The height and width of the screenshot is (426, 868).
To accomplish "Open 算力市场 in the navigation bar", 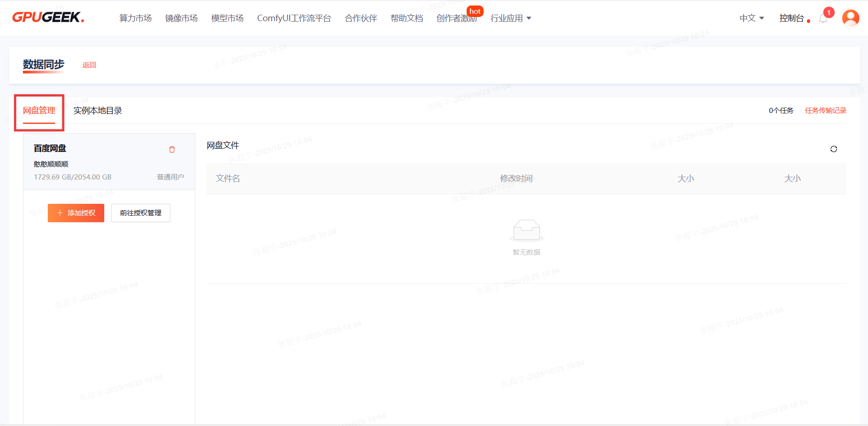I will point(135,18).
